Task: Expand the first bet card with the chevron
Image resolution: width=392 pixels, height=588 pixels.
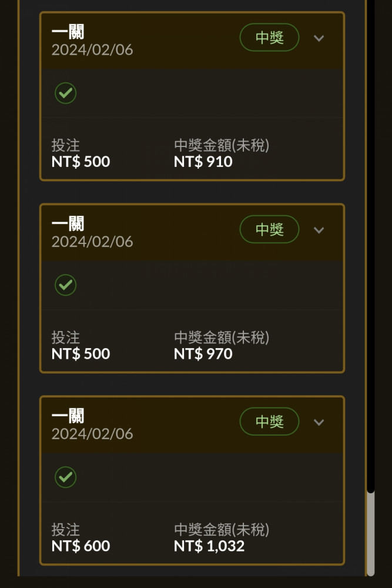Action: [x=319, y=38]
